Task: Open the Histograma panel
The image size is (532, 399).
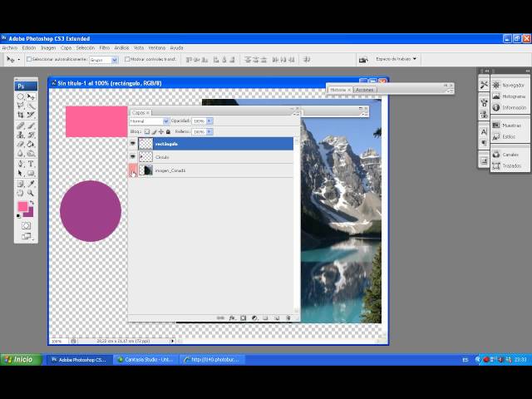Action: (x=509, y=96)
